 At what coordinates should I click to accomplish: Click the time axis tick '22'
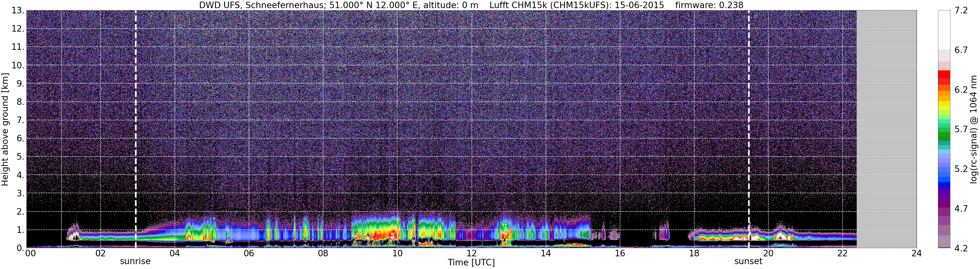pos(842,253)
